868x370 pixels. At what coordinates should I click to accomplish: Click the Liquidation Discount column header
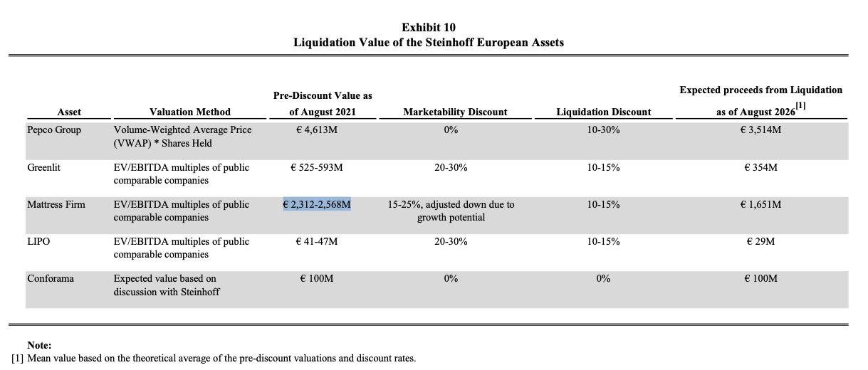[x=603, y=112]
